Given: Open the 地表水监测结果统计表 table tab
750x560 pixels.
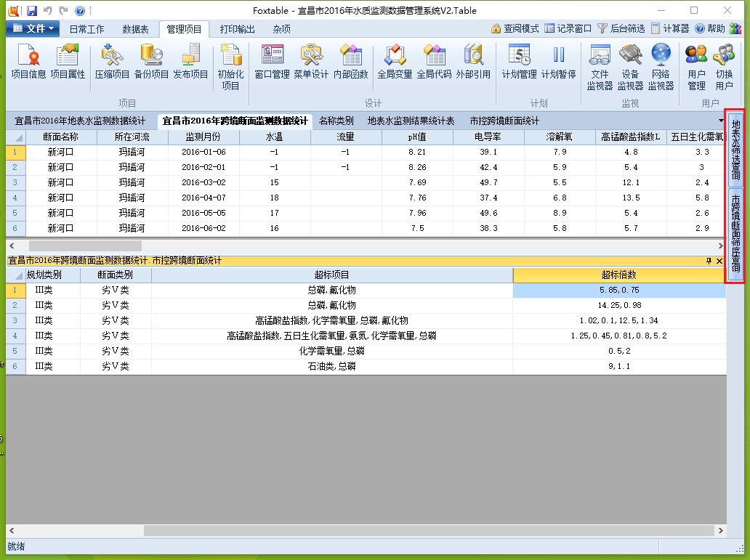Looking at the screenshot, I should 411,121.
